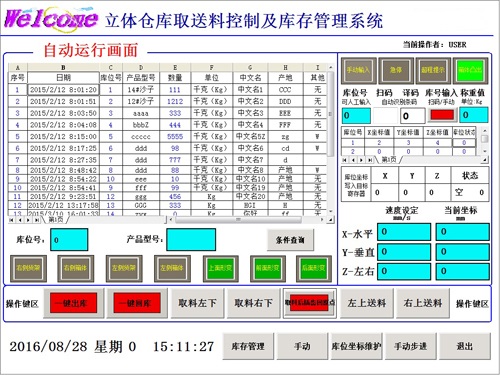Click the 超程提示 overtravel alert indicator
This screenshot has width=500, height=375.
(x=433, y=70)
